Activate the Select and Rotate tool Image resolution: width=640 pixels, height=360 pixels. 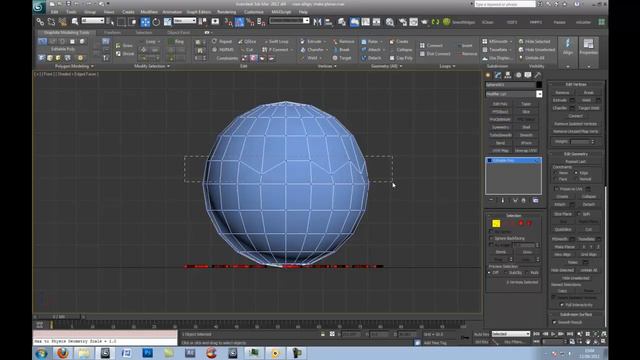tap(156, 22)
